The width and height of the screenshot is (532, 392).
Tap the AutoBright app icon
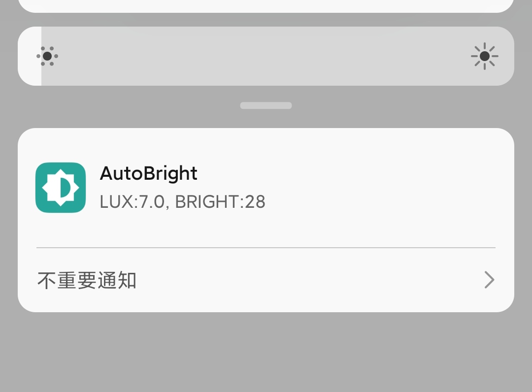pyautogui.click(x=61, y=188)
